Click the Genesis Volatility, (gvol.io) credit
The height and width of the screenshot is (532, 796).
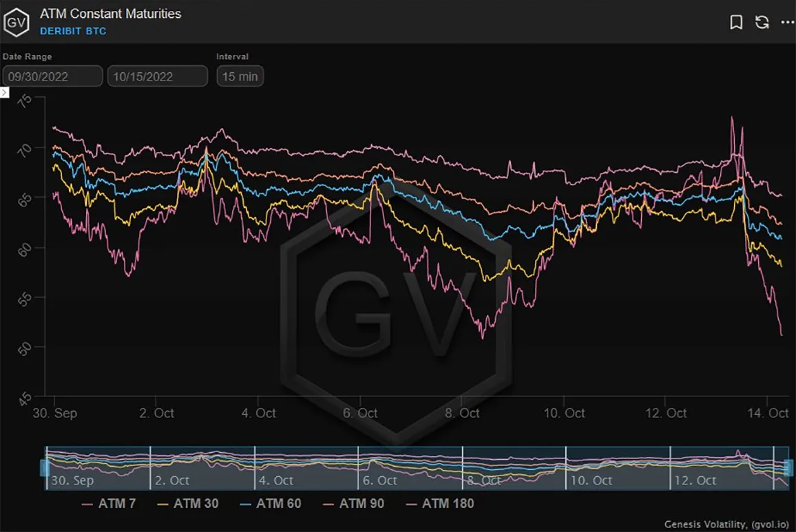(x=726, y=524)
